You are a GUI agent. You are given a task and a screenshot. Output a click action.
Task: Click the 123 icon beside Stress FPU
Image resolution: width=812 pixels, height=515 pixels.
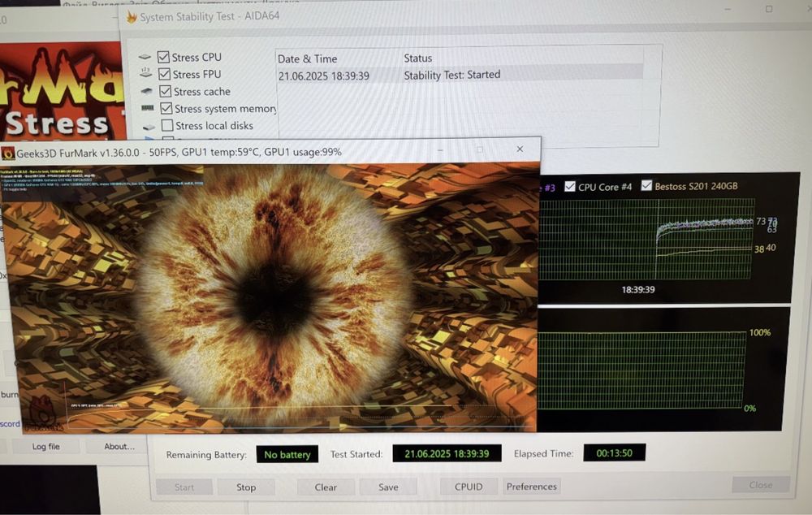(146, 74)
